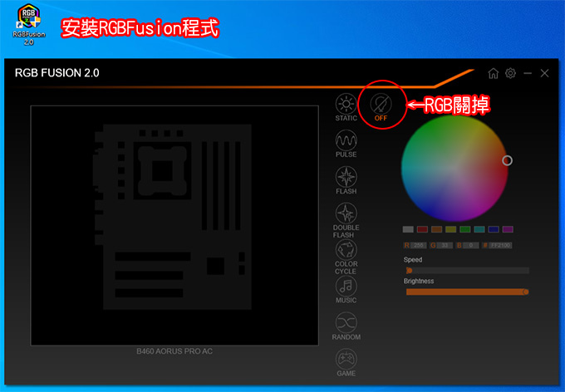Image resolution: width=565 pixels, height=392 pixels.
Task: Click the G value field
Action: [445, 245]
